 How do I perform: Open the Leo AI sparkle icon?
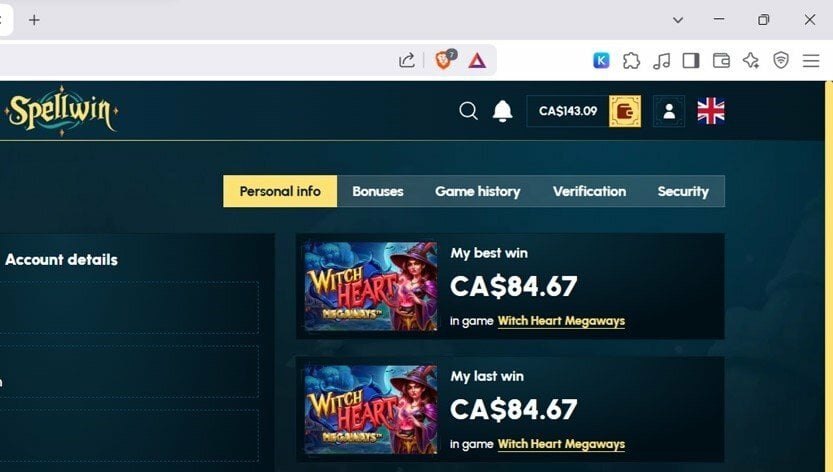(x=751, y=61)
